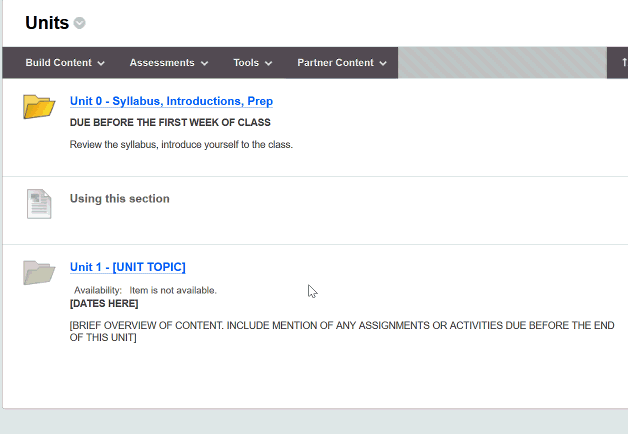Click the DUE BEFORE THE FIRST WEEK OF CLASS text

click(x=170, y=123)
